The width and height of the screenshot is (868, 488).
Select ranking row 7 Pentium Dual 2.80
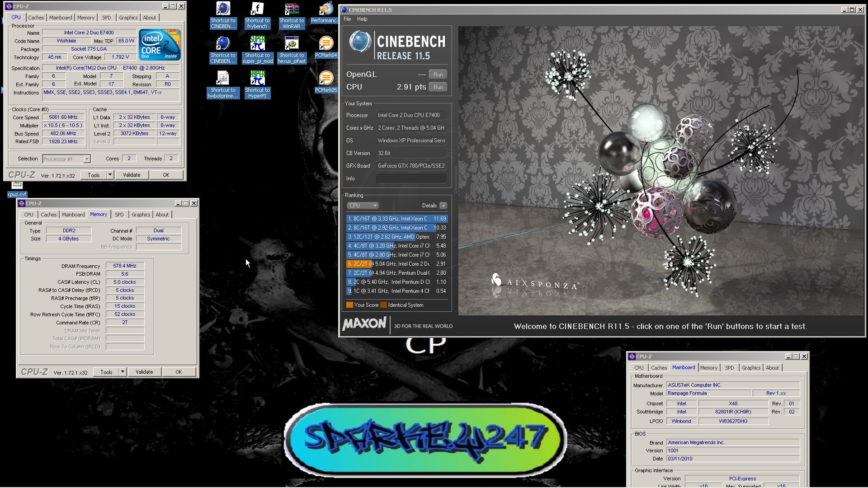(x=397, y=273)
